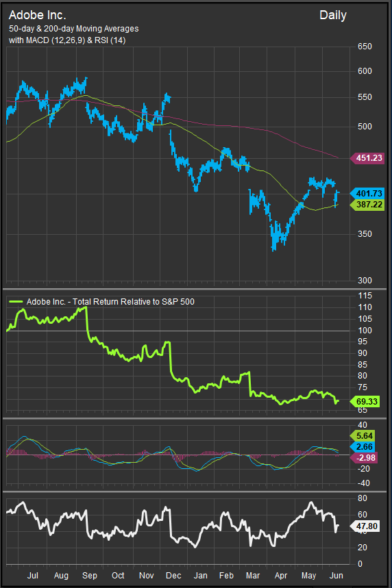Click the Mar month axis label
This screenshot has height=588, width=392.
pos(253,575)
